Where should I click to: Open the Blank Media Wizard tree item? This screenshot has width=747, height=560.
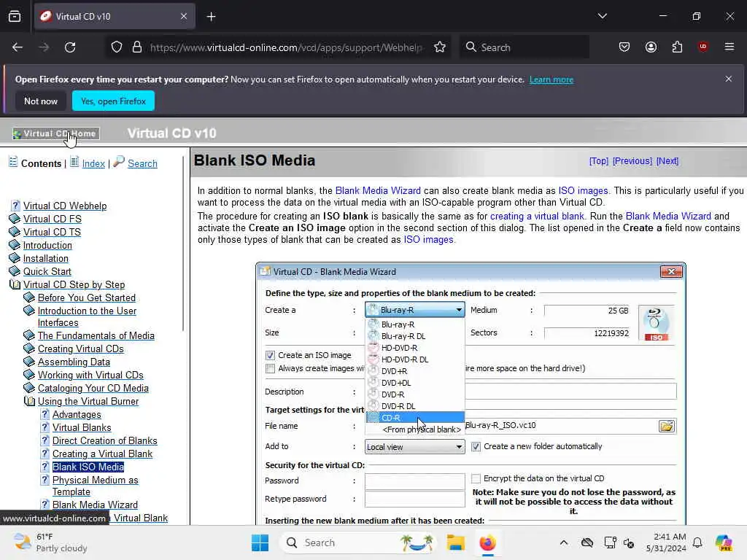coord(95,505)
